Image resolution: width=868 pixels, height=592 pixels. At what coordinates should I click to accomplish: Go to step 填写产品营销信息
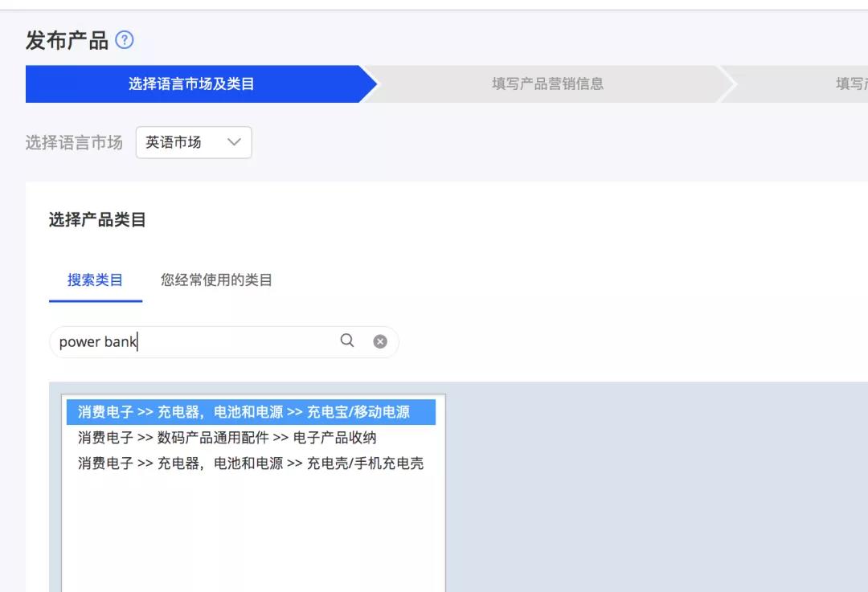[547, 84]
